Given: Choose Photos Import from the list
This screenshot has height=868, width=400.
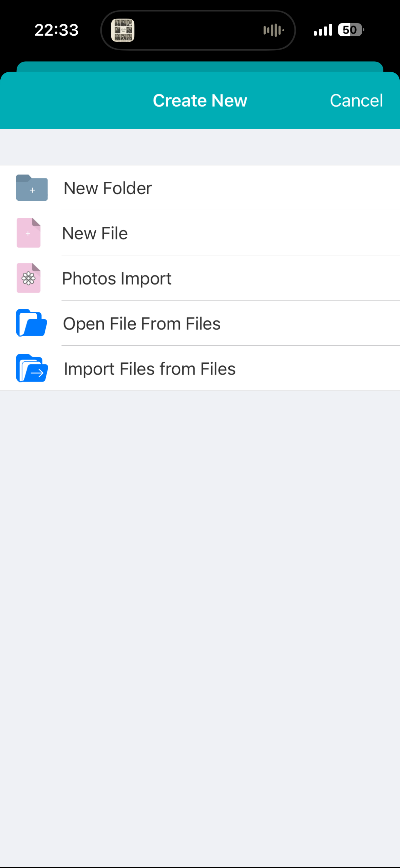Looking at the screenshot, I should coord(117,278).
